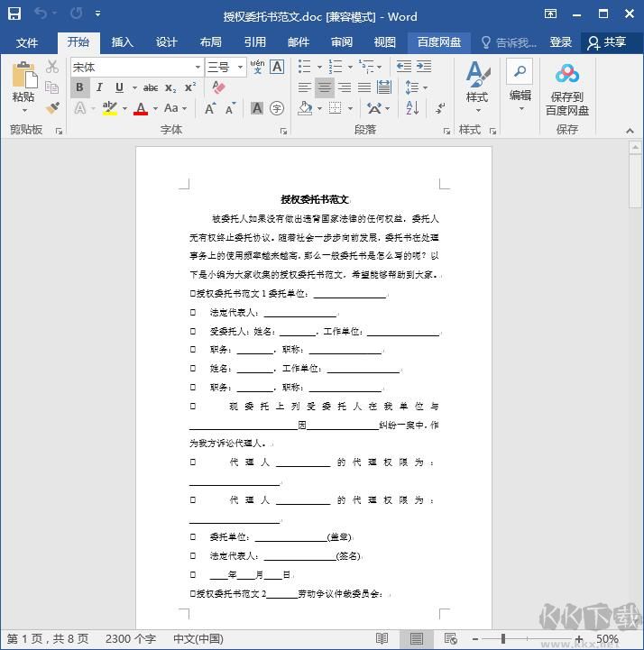Apply yellow text highlight color
This screenshot has width=644, height=650.
[x=109, y=108]
